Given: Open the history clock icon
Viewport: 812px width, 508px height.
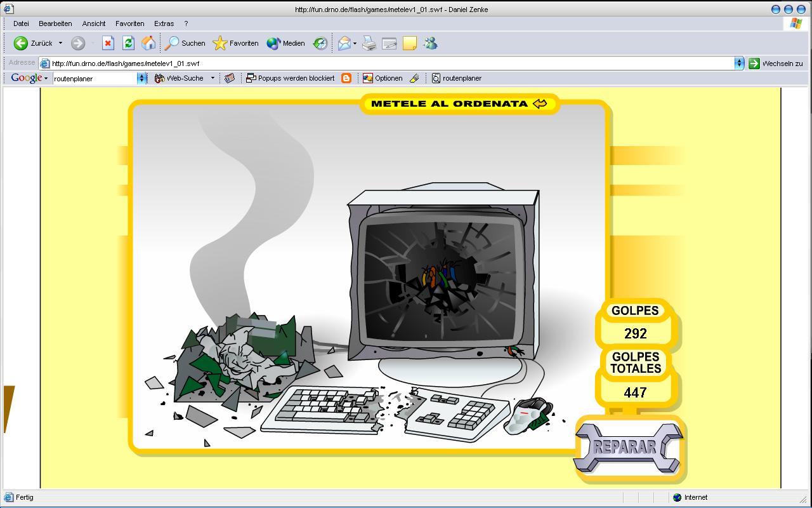Looking at the screenshot, I should pyautogui.click(x=320, y=43).
